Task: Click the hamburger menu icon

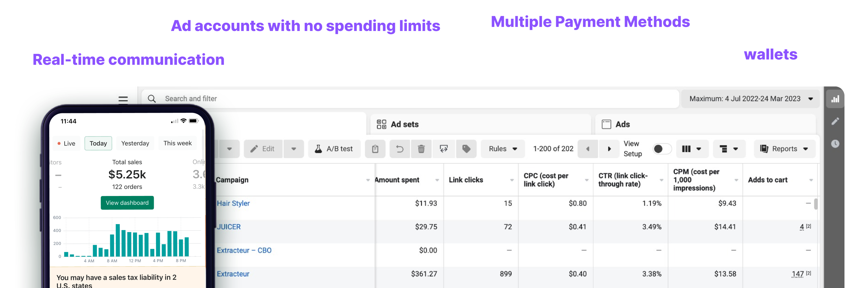Action: [x=123, y=99]
